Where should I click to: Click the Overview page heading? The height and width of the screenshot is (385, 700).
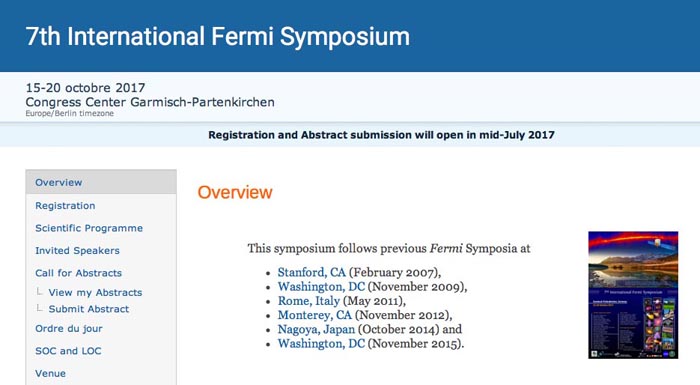click(235, 192)
